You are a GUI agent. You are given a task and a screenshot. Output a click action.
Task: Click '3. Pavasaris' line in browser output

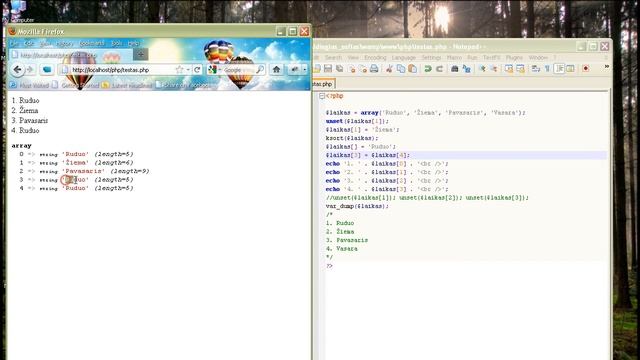tap(30, 120)
